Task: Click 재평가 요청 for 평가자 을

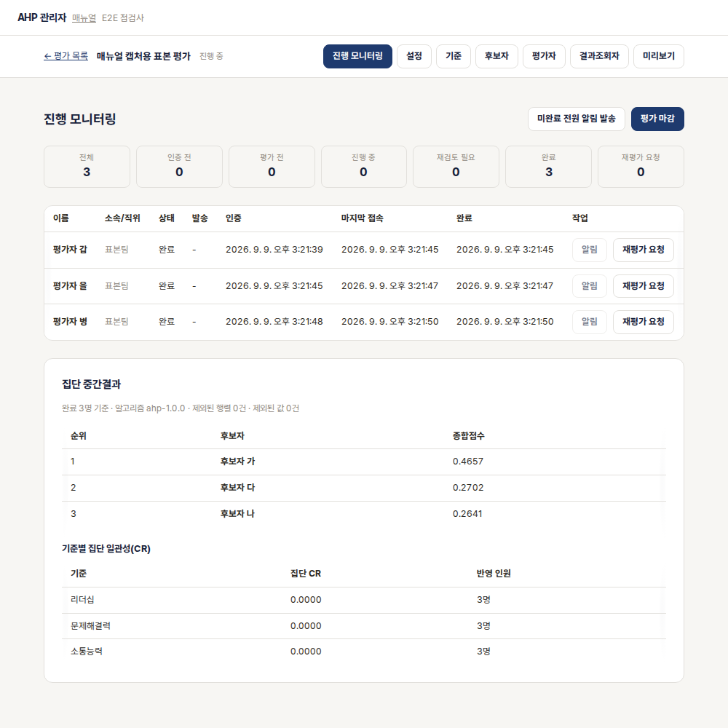Action: pos(644,286)
